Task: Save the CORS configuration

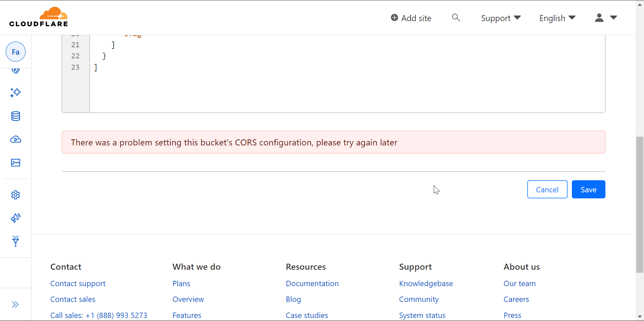Action: 588,189
